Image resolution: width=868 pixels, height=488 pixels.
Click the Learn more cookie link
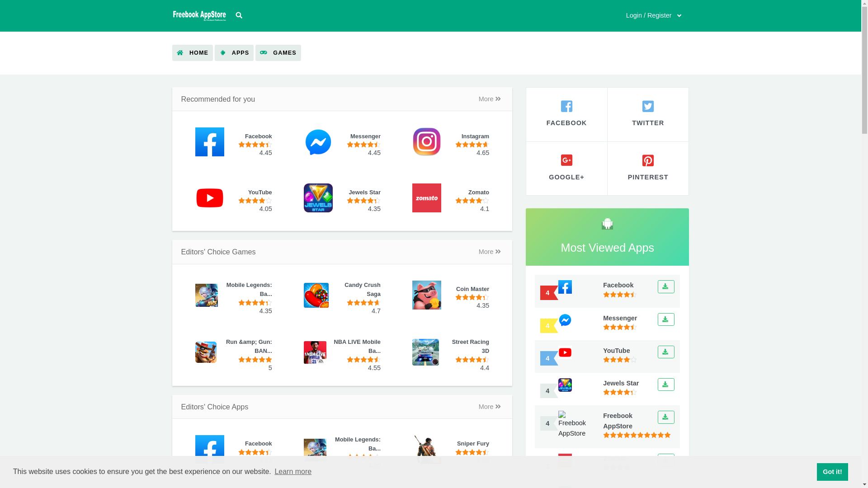coord(293,472)
